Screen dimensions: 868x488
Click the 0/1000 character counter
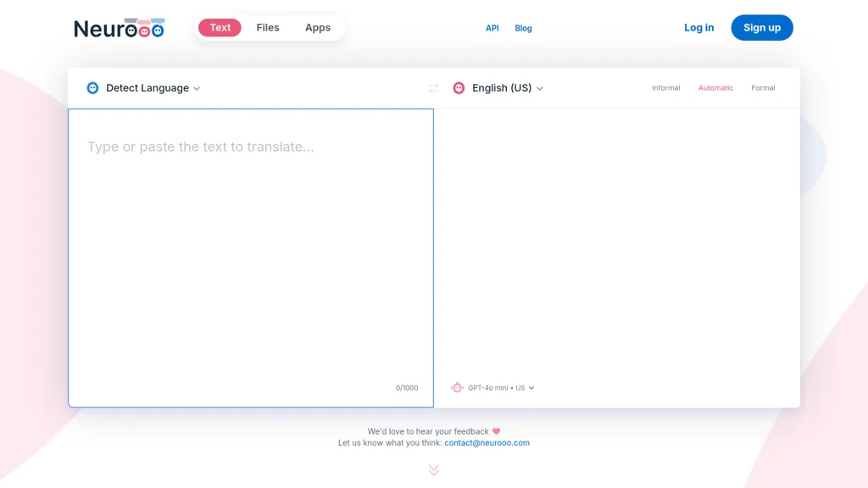407,388
